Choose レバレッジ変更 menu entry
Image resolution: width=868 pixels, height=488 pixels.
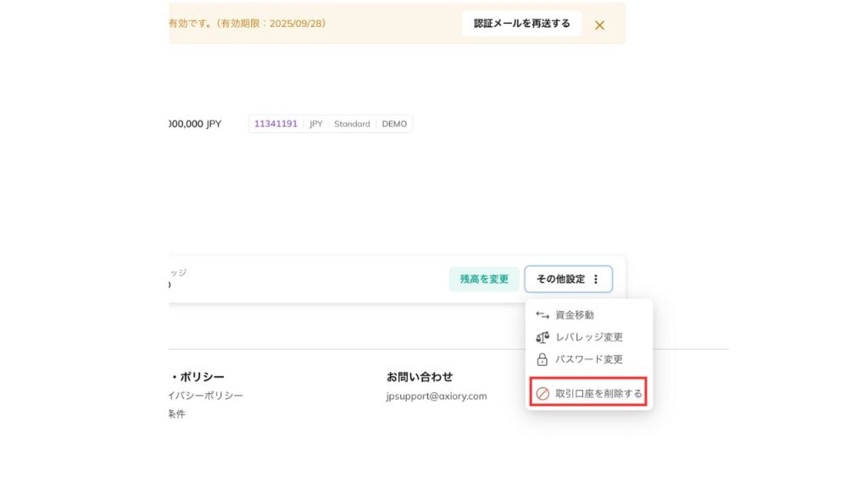[x=589, y=337]
